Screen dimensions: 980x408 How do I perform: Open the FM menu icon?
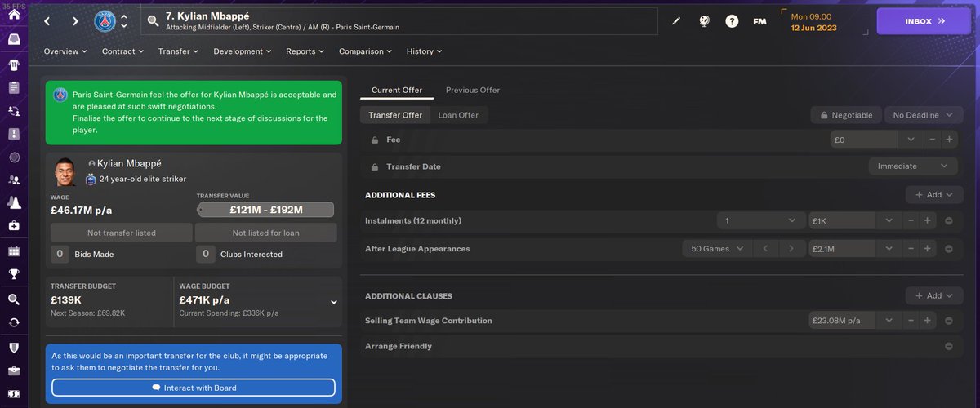click(x=759, y=21)
